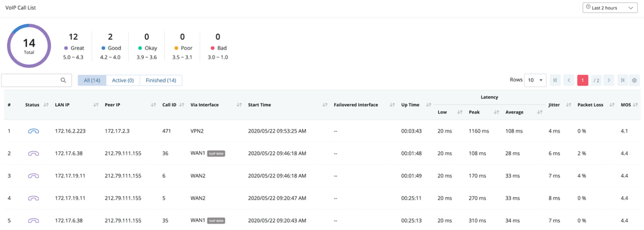Open the Rows 10 per page dropdown
This screenshot has height=230, width=644.
pos(535,80)
